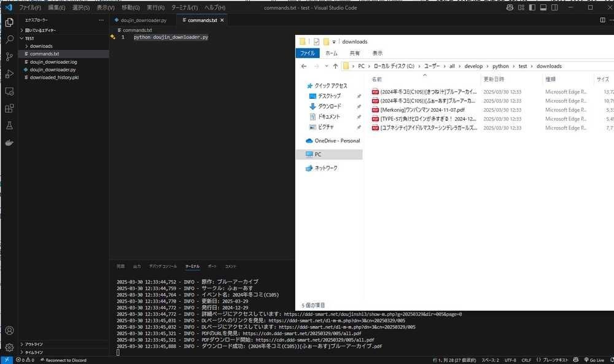Image resolution: width=614 pixels, height=364 pixels.
Task: Open the ターミナル(T) menu in menu bar
Action: [185, 8]
